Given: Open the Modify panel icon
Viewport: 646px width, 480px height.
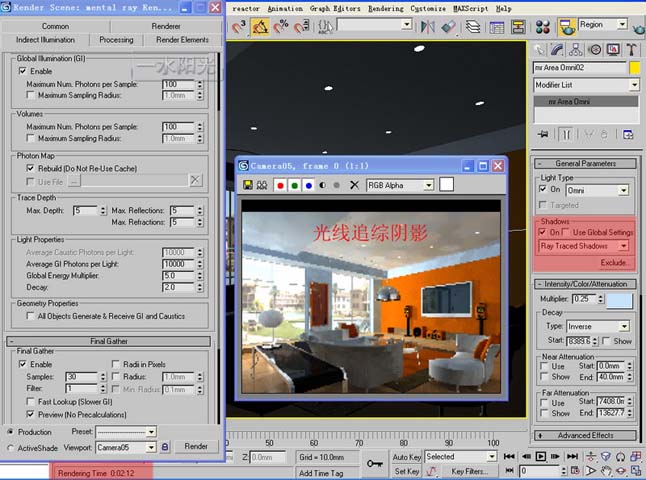Looking at the screenshot, I should (557, 50).
